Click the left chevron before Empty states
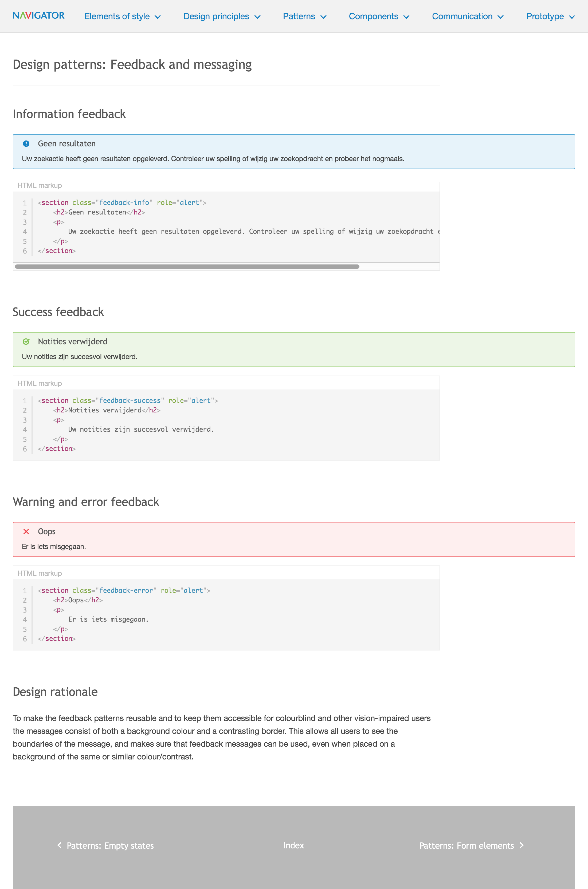Image resolution: width=588 pixels, height=889 pixels. tap(59, 845)
